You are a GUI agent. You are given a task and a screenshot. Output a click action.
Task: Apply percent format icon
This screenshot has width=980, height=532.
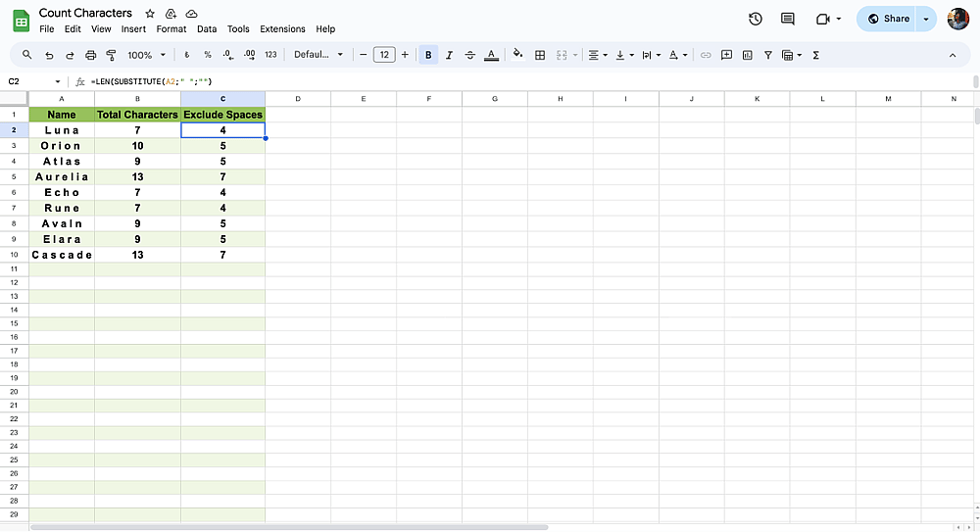pyautogui.click(x=208, y=55)
